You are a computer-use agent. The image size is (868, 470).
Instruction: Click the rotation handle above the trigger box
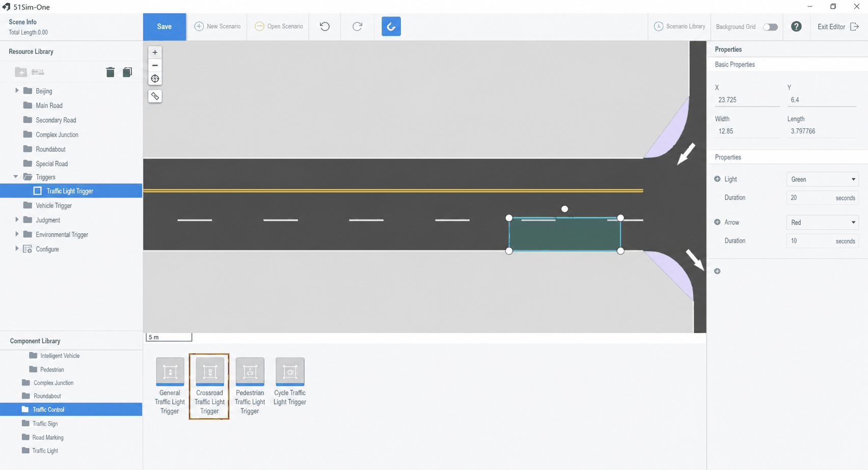pyautogui.click(x=564, y=209)
